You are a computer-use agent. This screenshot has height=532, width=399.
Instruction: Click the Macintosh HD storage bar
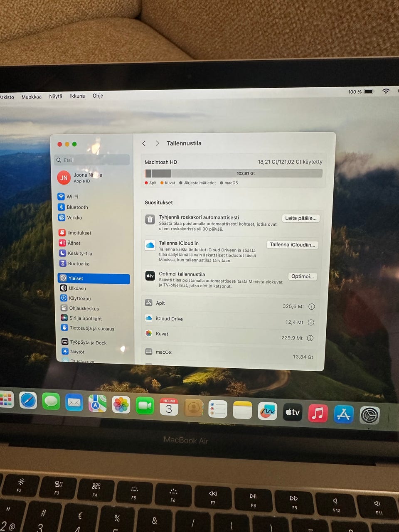click(234, 173)
